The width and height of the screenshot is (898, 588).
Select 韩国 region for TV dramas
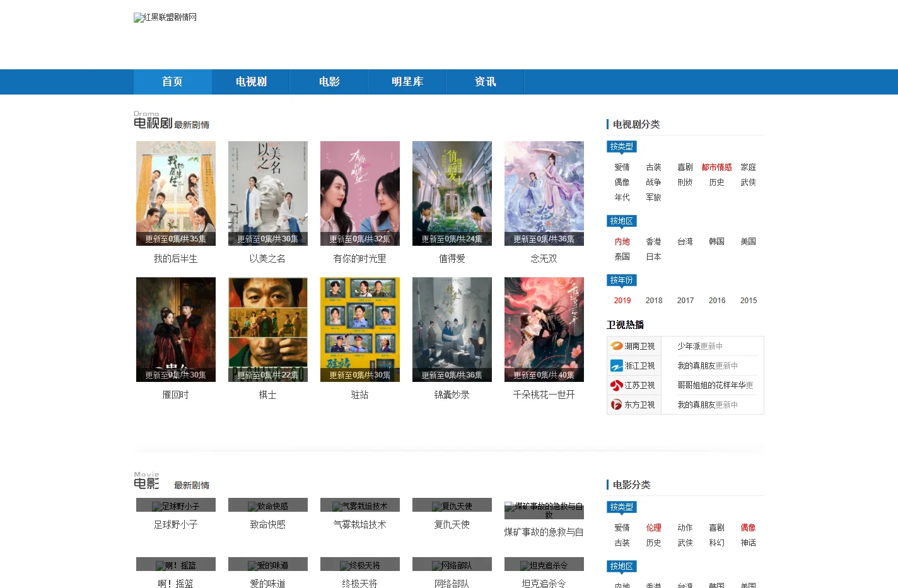(x=717, y=241)
